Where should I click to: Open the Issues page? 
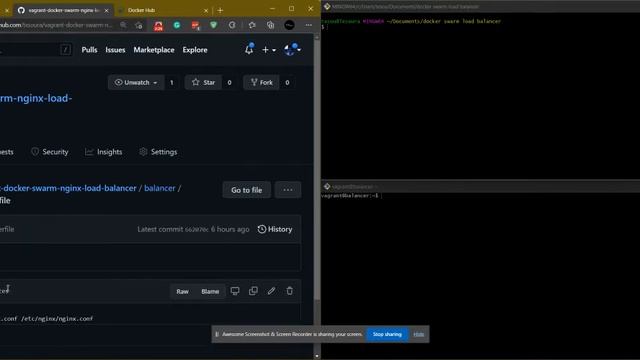(x=115, y=50)
